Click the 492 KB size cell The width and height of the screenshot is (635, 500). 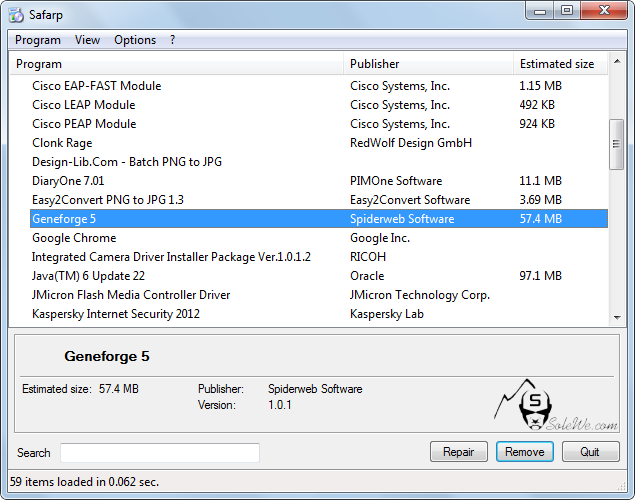pyautogui.click(x=537, y=105)
